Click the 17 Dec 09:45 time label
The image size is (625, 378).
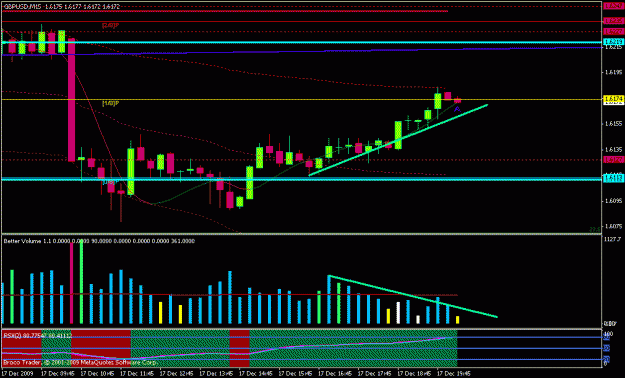tap(58, 374)
